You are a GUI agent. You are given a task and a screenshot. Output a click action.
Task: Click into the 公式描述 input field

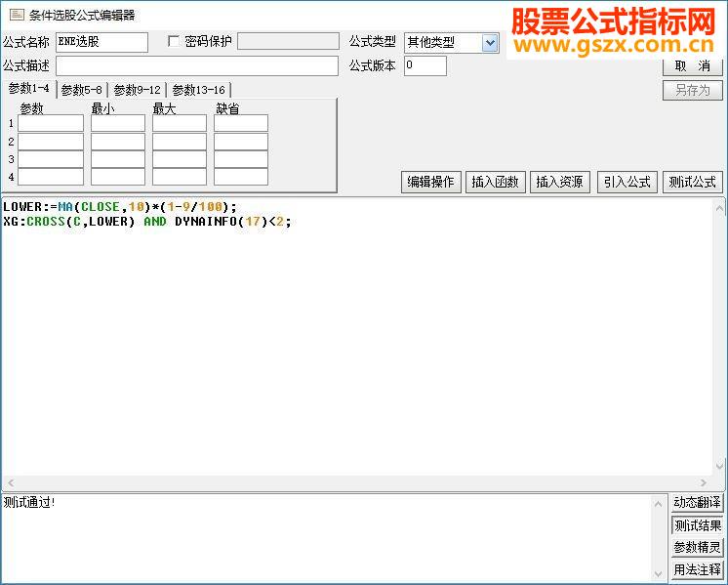tap(197, 66)
